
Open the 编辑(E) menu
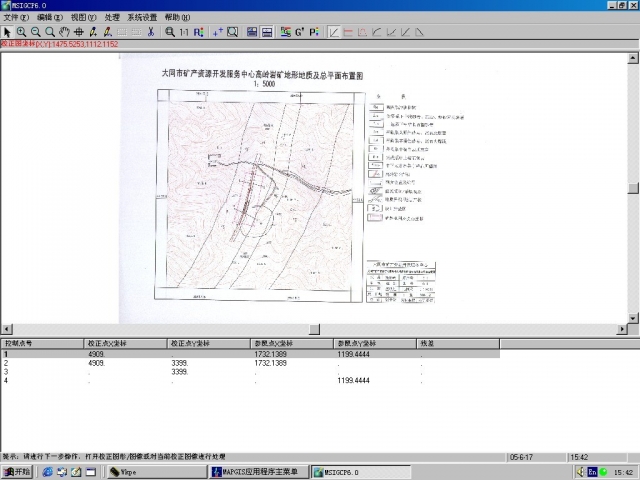(x=49, y=18)
